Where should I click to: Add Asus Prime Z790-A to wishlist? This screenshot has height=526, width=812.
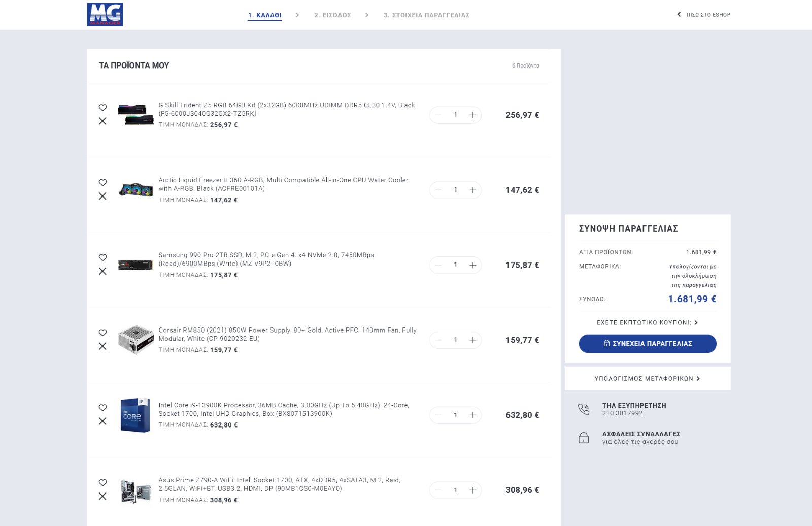click(103, 483)
